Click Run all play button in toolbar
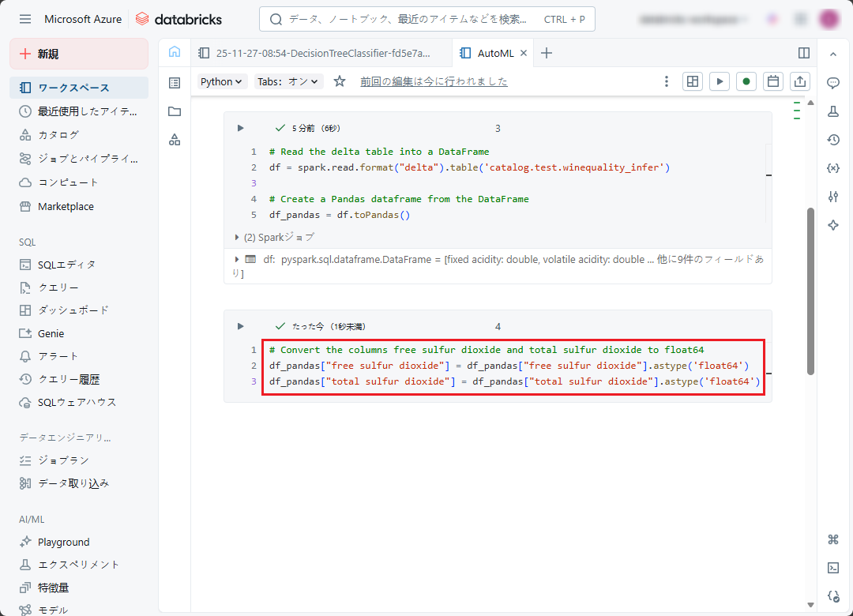This screenshot has height=616, width=853. tap(719, 81)
